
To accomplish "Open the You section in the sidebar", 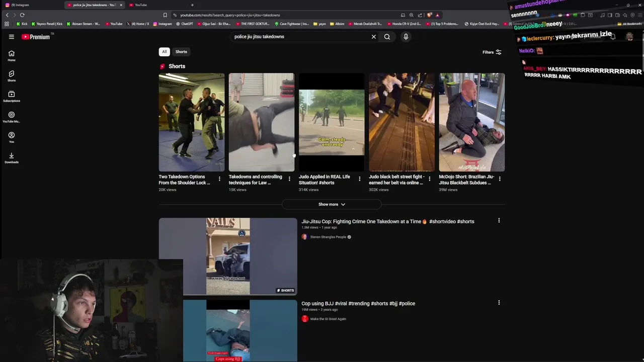I will click(x=11, y=137).
